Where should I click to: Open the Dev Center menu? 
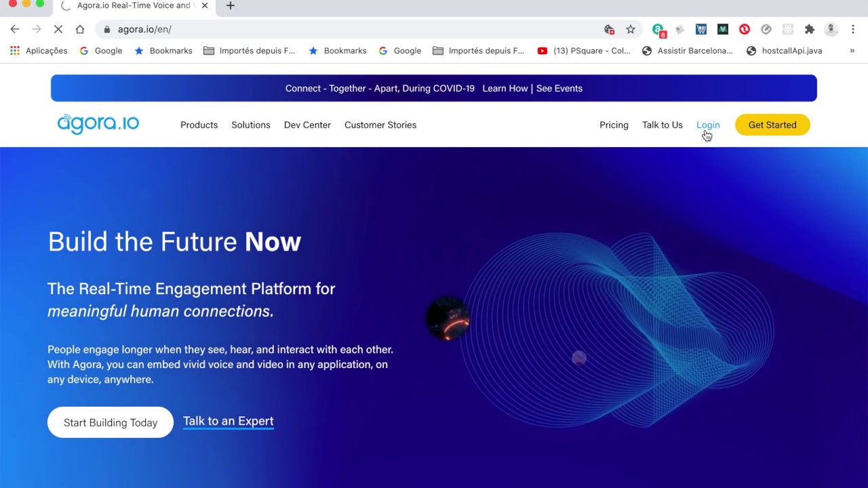(x=307, y=125)
